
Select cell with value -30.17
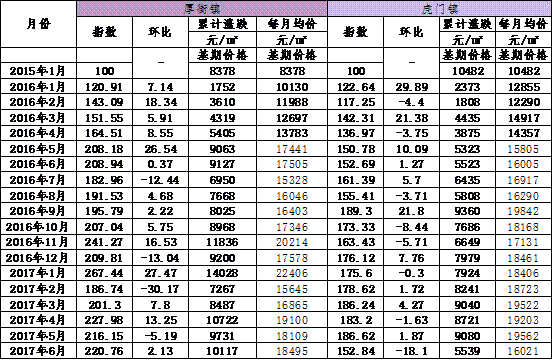point(160,288)
